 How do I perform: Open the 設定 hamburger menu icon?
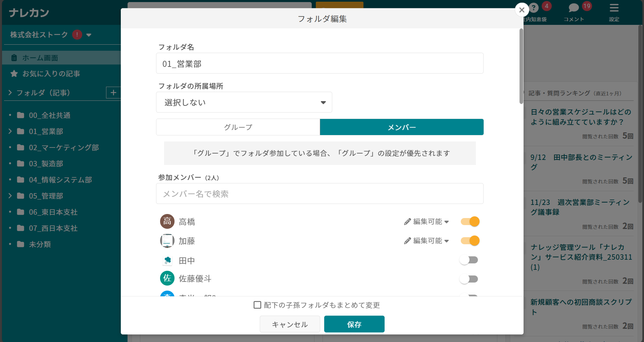pyautogui.click(x=614, y=7)
